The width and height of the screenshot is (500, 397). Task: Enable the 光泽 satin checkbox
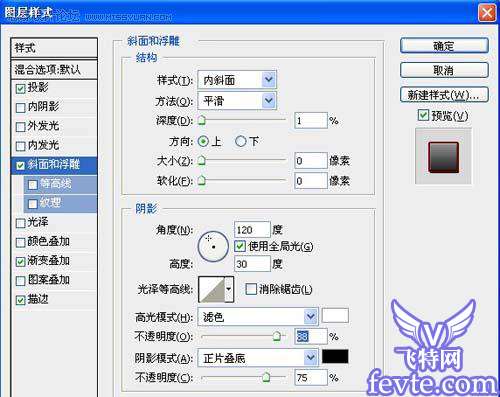pyautogui.click(x=21, y=223)
